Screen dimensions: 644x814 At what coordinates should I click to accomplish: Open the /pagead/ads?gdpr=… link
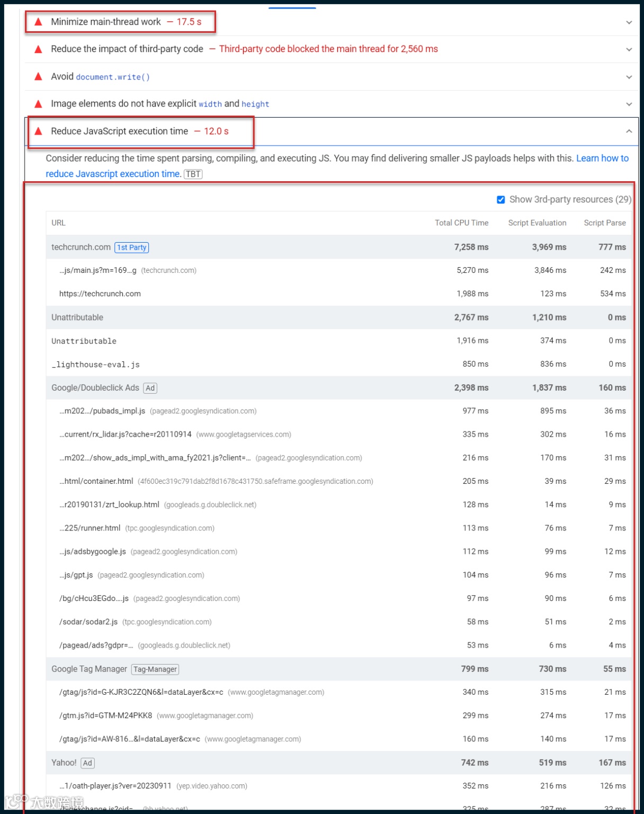(96, 645)
